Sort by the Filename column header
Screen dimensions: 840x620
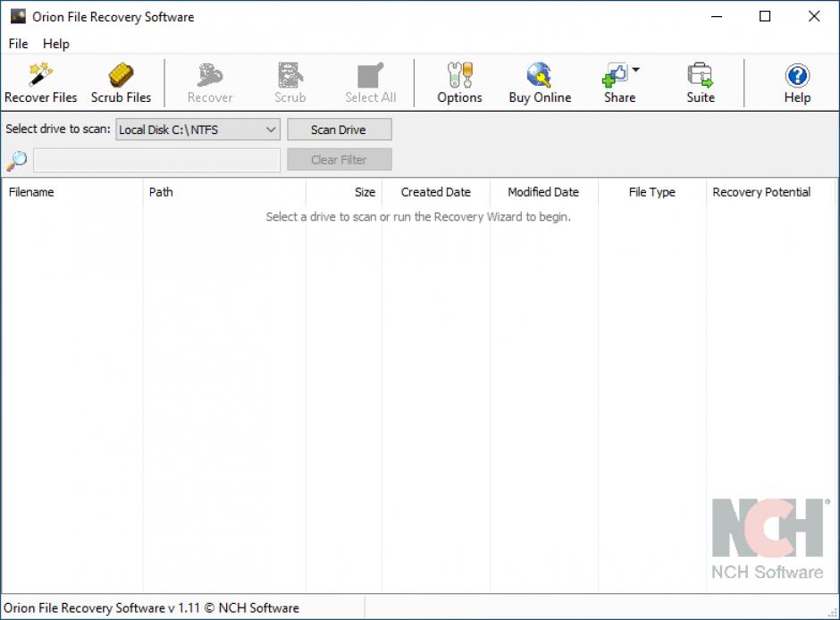pyautogui.click(x=71, y=192)
